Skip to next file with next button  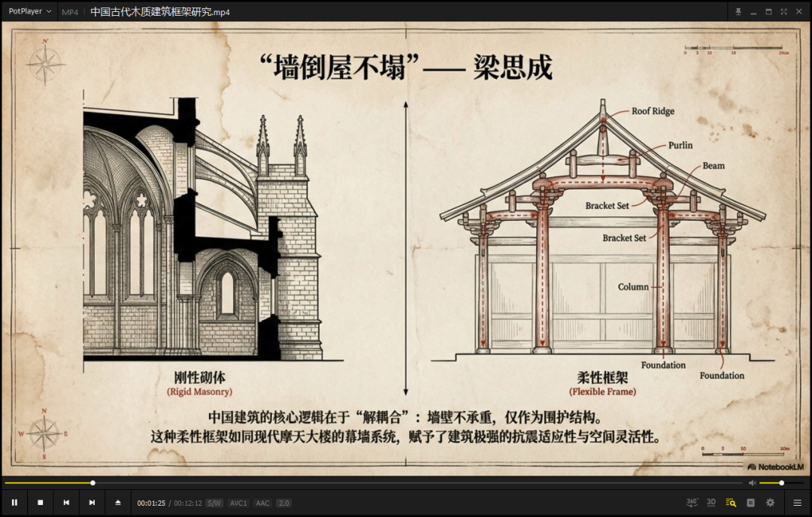tap(92, 503)
